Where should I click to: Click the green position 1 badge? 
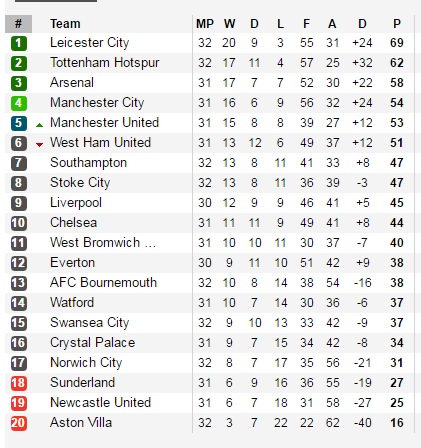19,43
